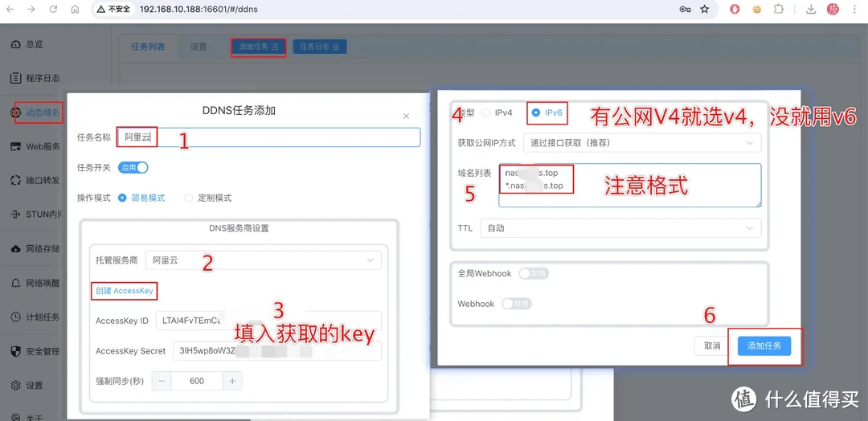This screenshot has height=421, width=868.
Task: Toggle the 任务开关 启用 switch
Action: tap(133, 168)
